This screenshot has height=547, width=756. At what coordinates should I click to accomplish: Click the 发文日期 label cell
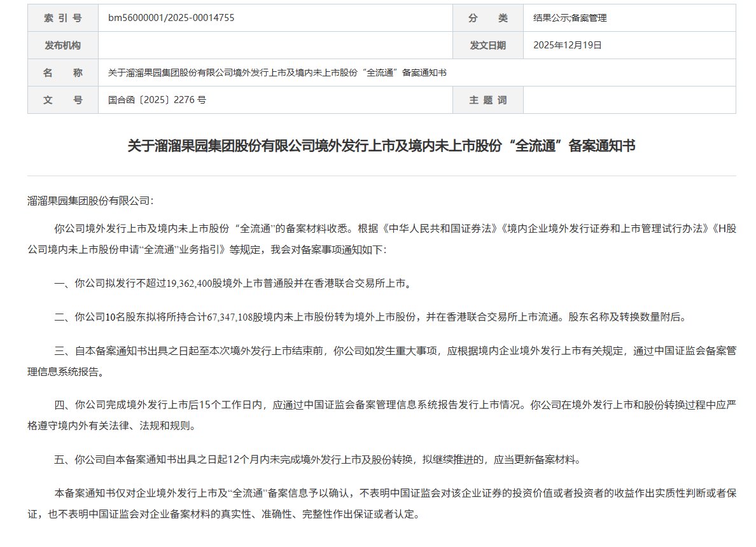[488, 45]
